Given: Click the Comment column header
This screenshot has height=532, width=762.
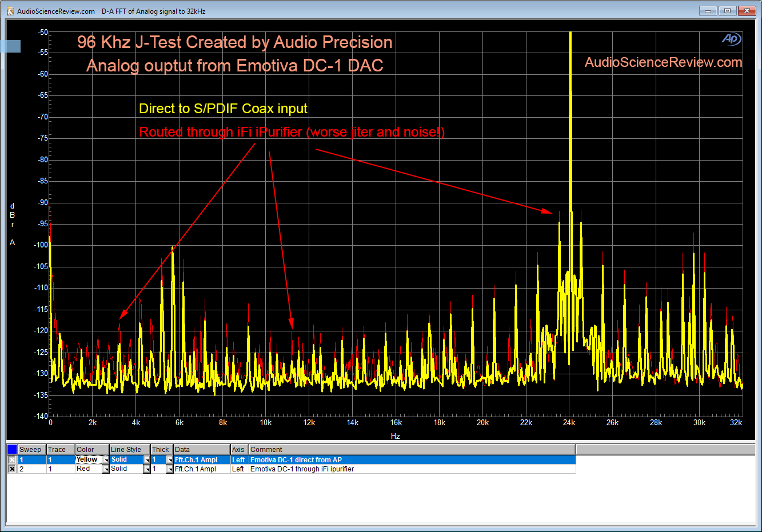Looking at the screenshot, I should click(x=412, y=450).
